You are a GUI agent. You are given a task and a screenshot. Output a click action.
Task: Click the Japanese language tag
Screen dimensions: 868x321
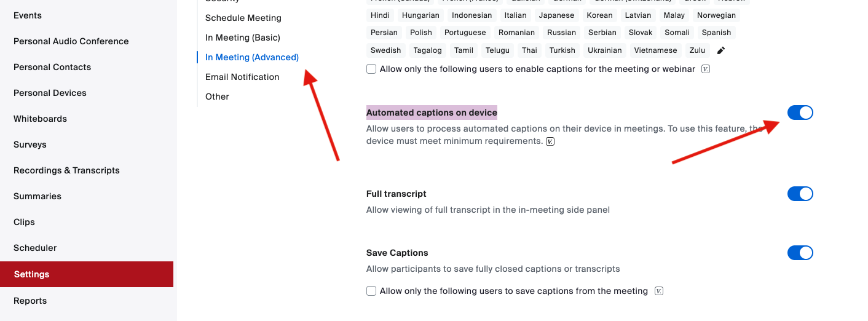(556, 15)
